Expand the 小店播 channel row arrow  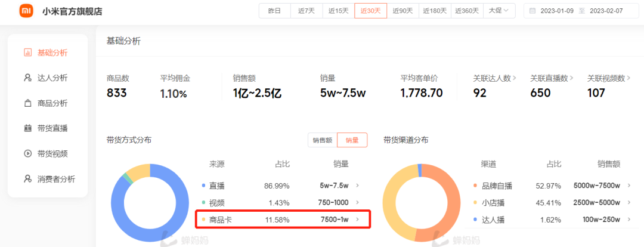pyautogui.click(x=629, y=203)
